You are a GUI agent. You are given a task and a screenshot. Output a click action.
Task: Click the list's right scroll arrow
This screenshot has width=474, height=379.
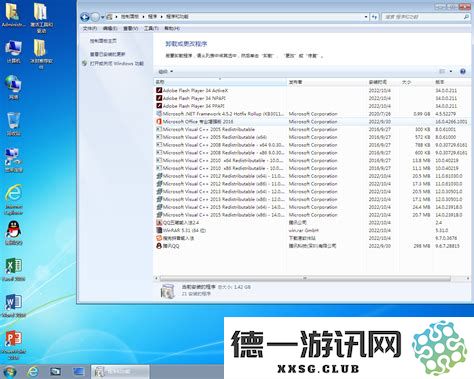coord(467,278)
